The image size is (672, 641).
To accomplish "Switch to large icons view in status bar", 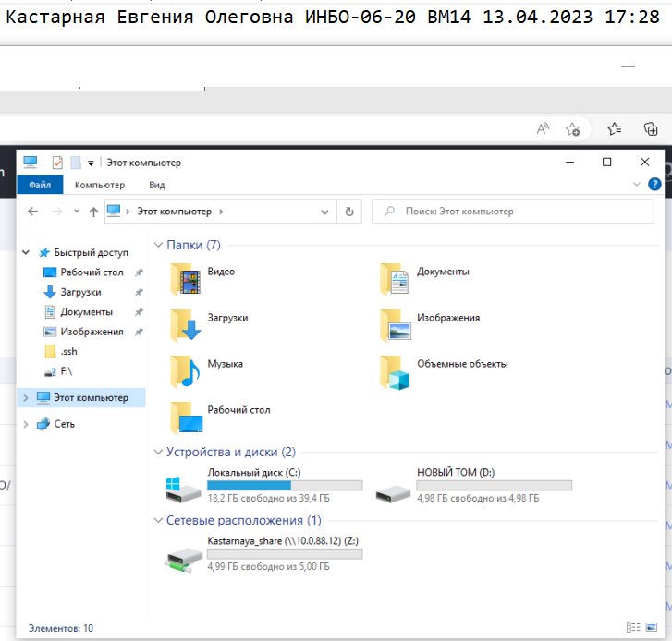I will coord(652,627).
